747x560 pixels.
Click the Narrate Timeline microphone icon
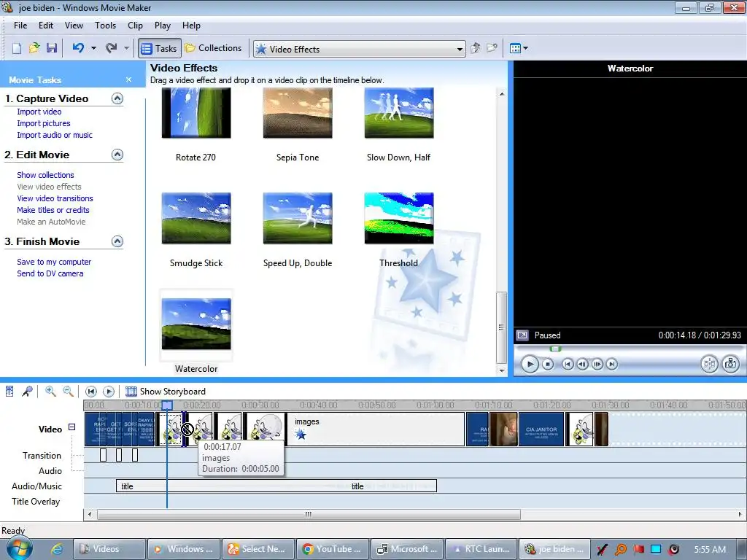click(27, 392)
